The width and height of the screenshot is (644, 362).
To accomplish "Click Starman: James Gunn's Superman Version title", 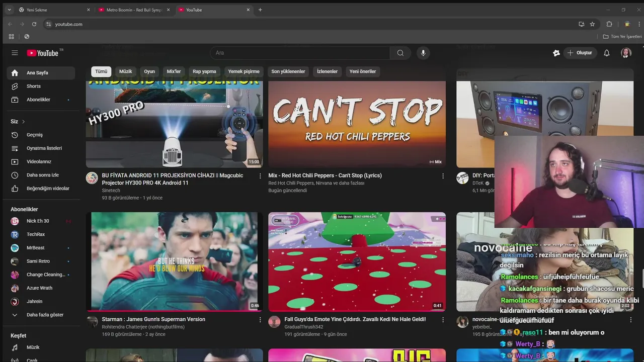I will [x=153, y=319].
